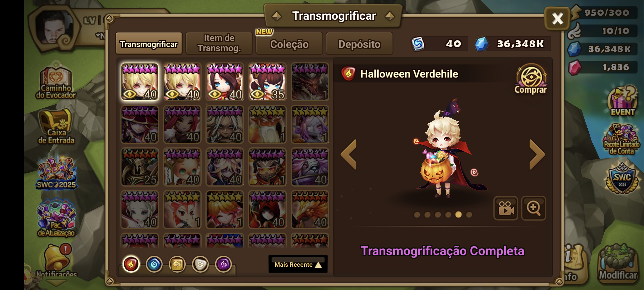Switch to the Coleção tab
644x290 pixels.
coord(289,44)
